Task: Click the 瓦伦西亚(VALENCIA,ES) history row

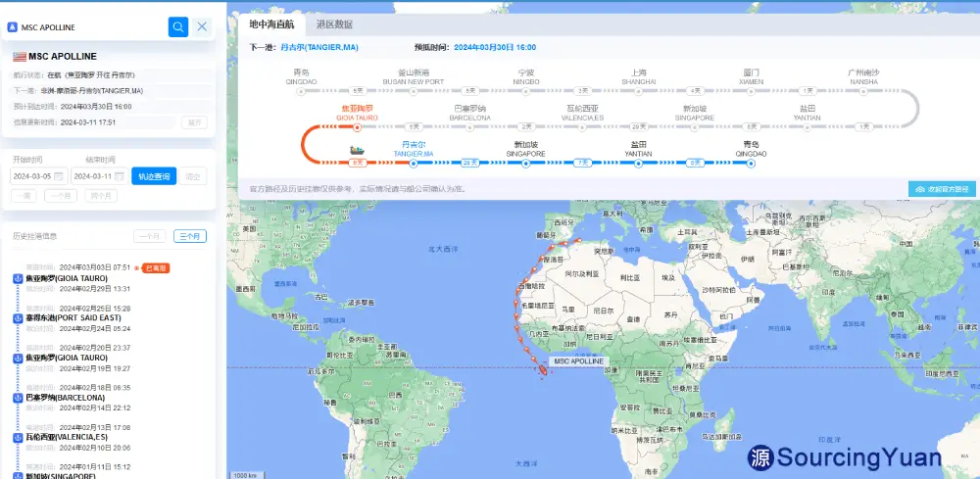Action: pos(67,437)
